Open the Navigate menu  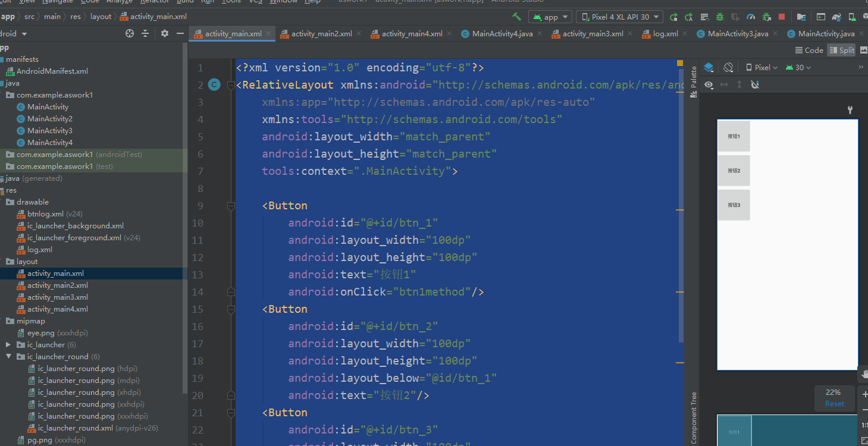(58, 2)
